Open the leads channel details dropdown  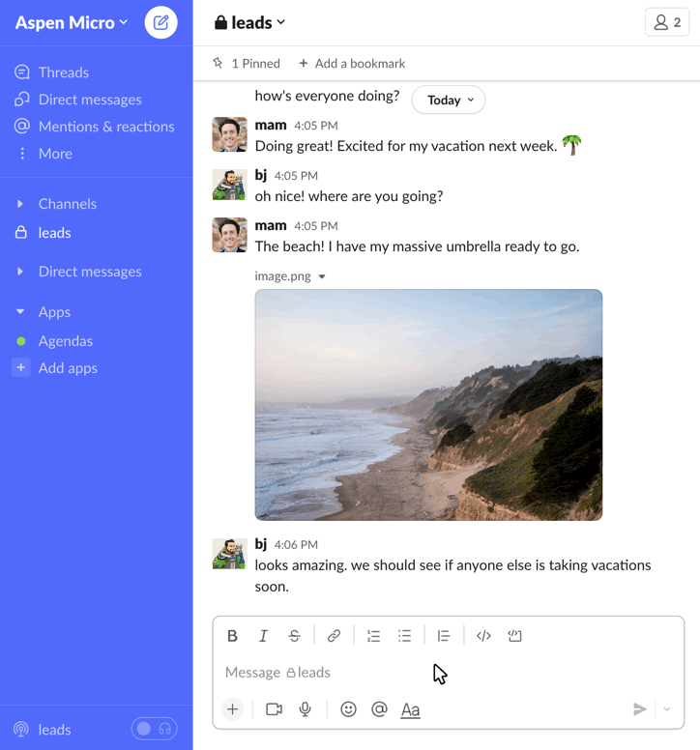[250, 22]
